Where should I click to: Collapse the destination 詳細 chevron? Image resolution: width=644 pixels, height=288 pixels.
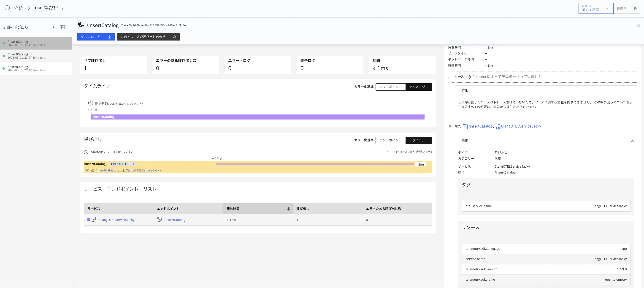point(633,141)
